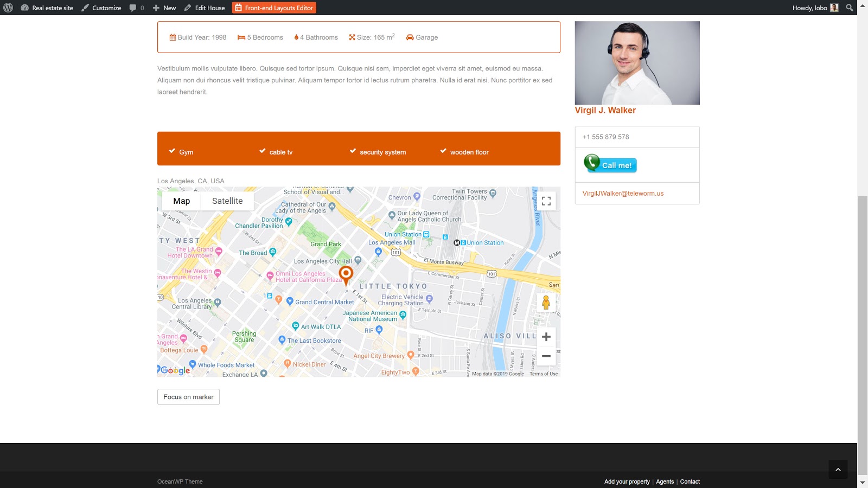Open the Real estate site menu

coord(47,8)
